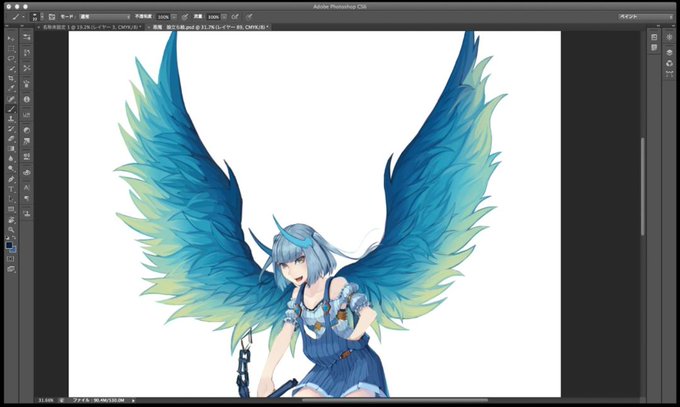
Task: Select the Eraser tool
Action: click(11, 139)
